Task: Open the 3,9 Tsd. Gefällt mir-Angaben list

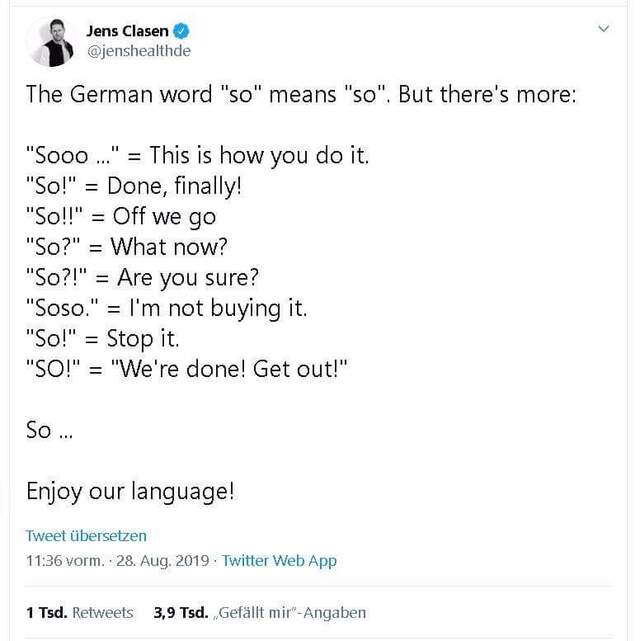Action: (x=260, y=612)
